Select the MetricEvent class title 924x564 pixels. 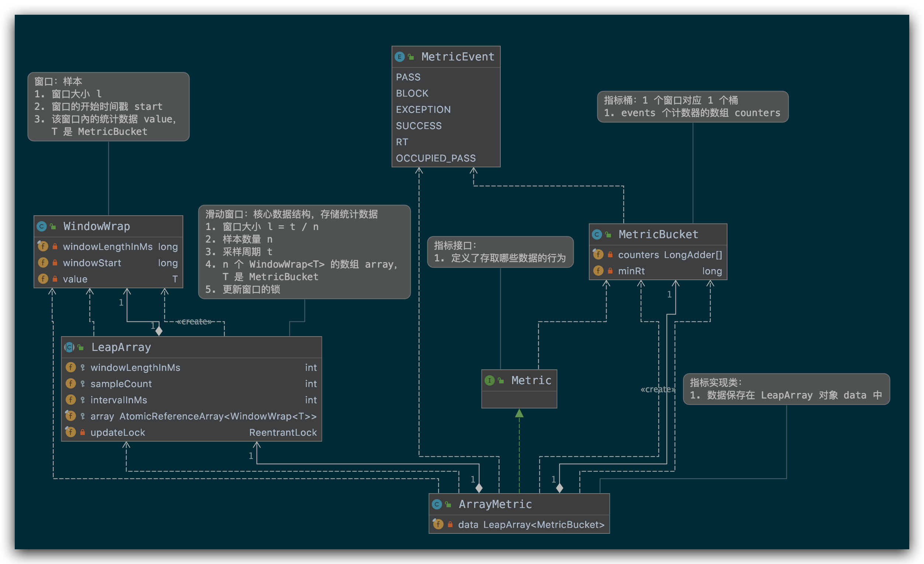coord(458,57)
